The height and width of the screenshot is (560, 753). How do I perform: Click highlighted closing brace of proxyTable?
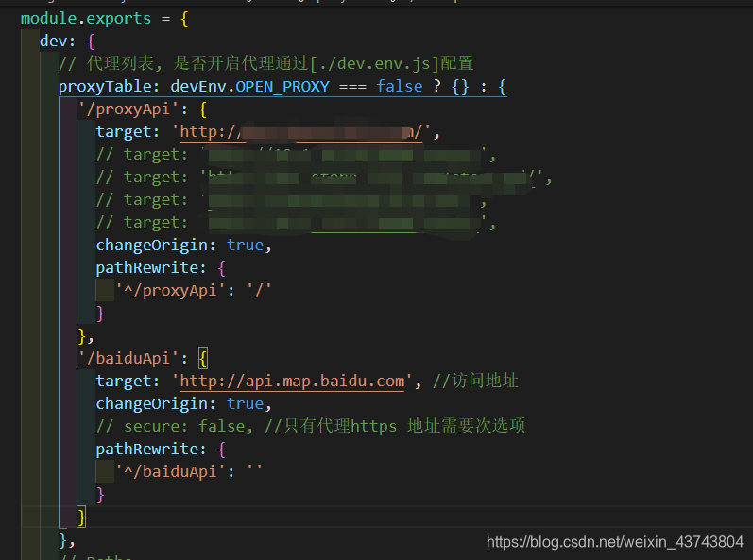pos(81,518)
